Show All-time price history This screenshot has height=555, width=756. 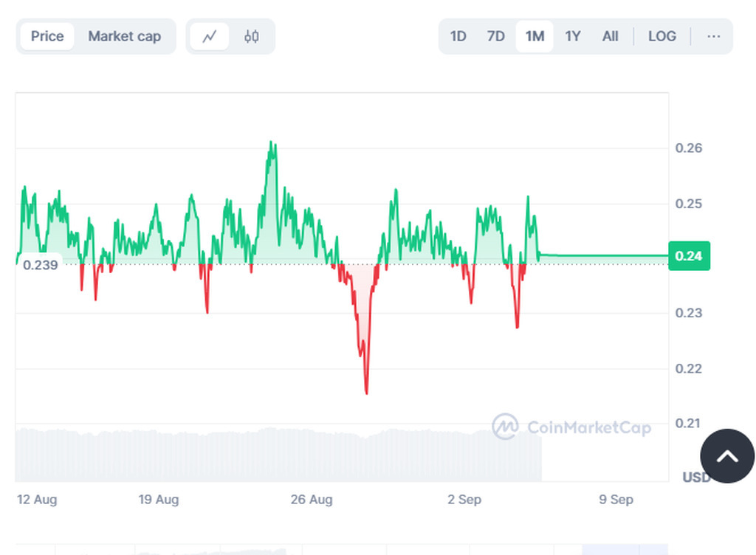click(610, 36)
